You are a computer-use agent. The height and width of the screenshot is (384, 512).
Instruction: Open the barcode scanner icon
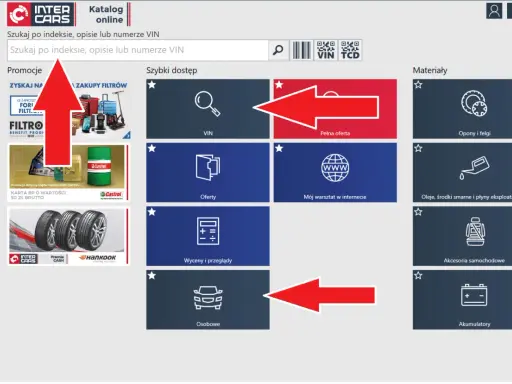point(301,50)
